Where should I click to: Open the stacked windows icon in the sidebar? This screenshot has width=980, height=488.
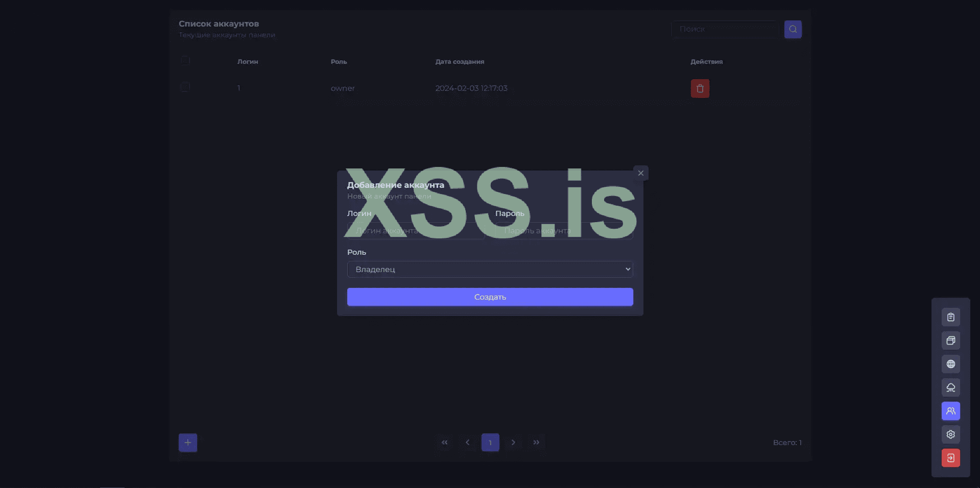950,340
